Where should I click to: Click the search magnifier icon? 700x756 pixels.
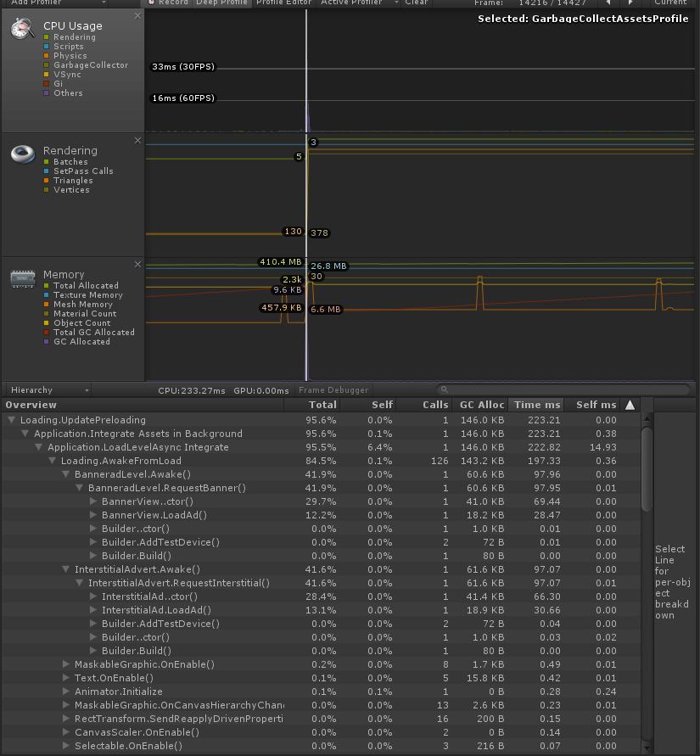tap(445, 389)
